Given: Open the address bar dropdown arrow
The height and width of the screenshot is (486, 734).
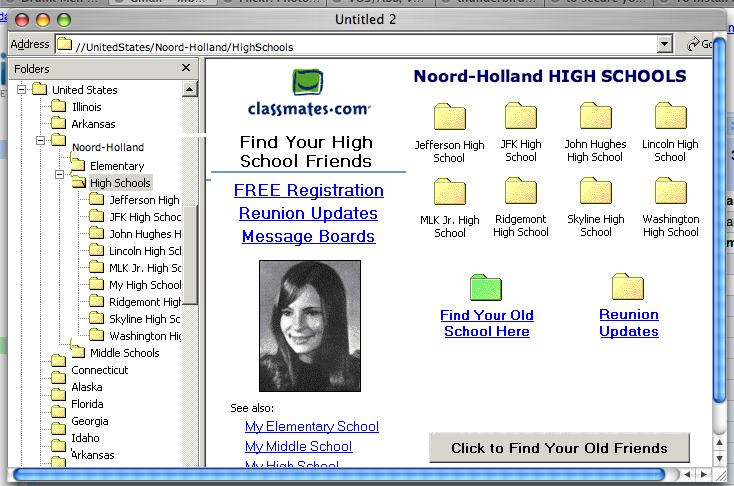Looking at the screenshot, I should click(665, 44).
